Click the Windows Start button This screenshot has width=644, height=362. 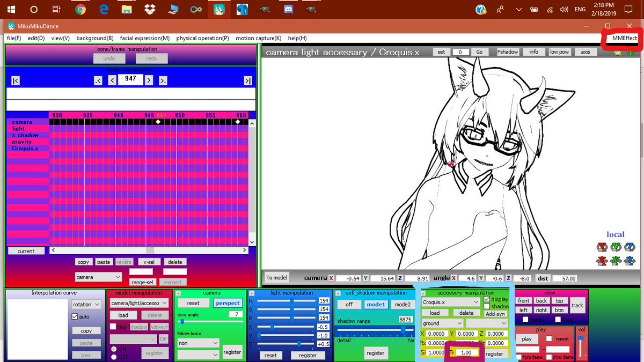(11, 10)
